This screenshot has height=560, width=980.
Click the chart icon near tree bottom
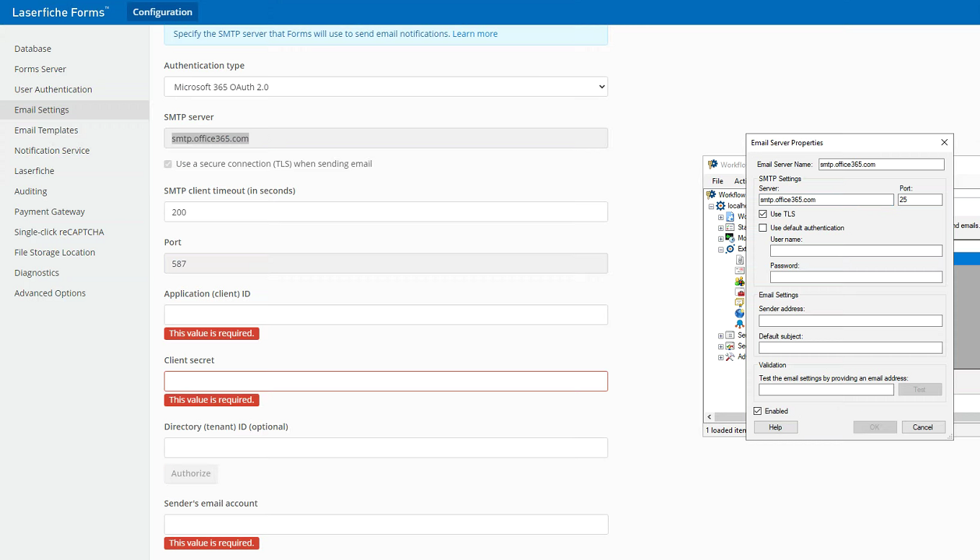pyautogui.click(x=730, y=346)
